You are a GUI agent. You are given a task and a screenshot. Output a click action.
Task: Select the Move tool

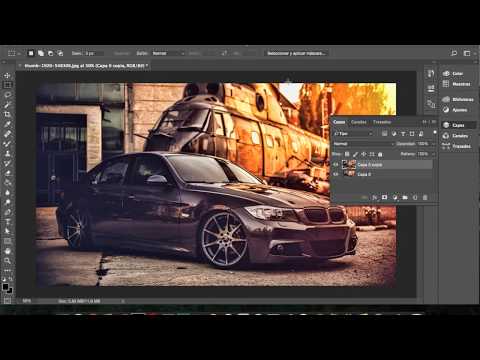click(x=7, y=76)
